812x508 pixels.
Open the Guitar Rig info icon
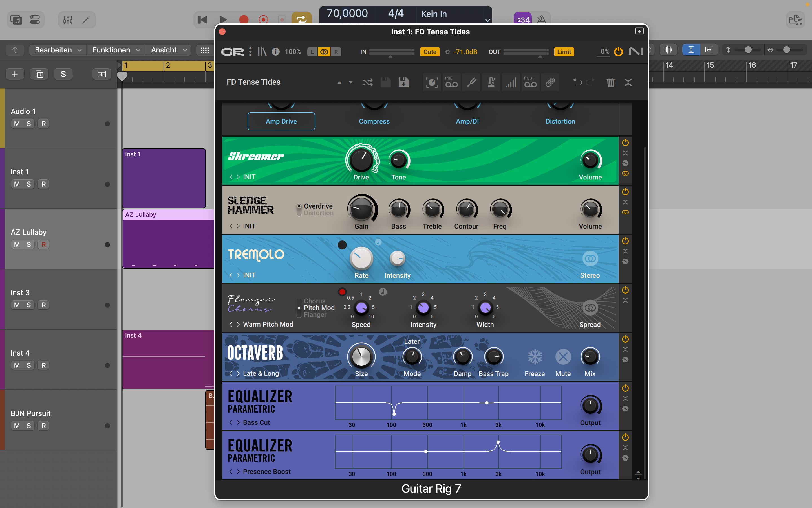[x=275, y=52]
